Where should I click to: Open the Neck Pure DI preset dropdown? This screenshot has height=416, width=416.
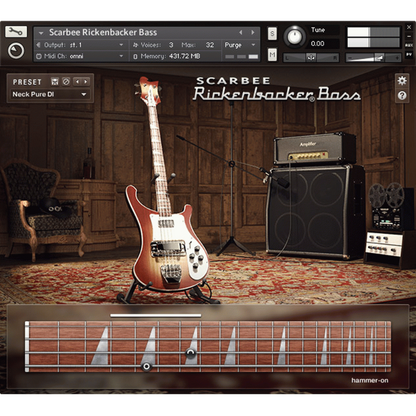pyautogui.click(x=49, y=94)
